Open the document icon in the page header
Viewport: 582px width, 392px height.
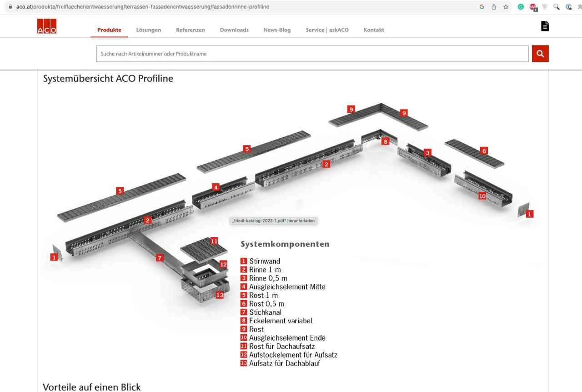[545, 26]
